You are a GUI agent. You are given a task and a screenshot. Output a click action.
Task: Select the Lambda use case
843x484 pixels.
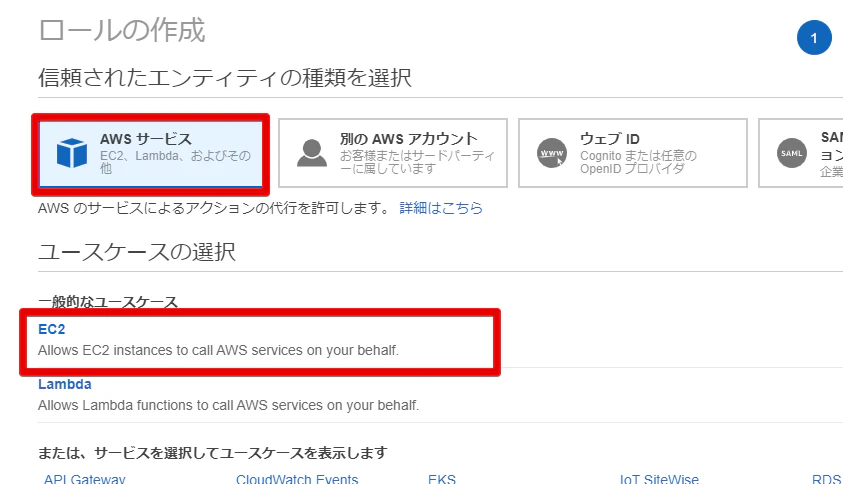pos(65,385)
